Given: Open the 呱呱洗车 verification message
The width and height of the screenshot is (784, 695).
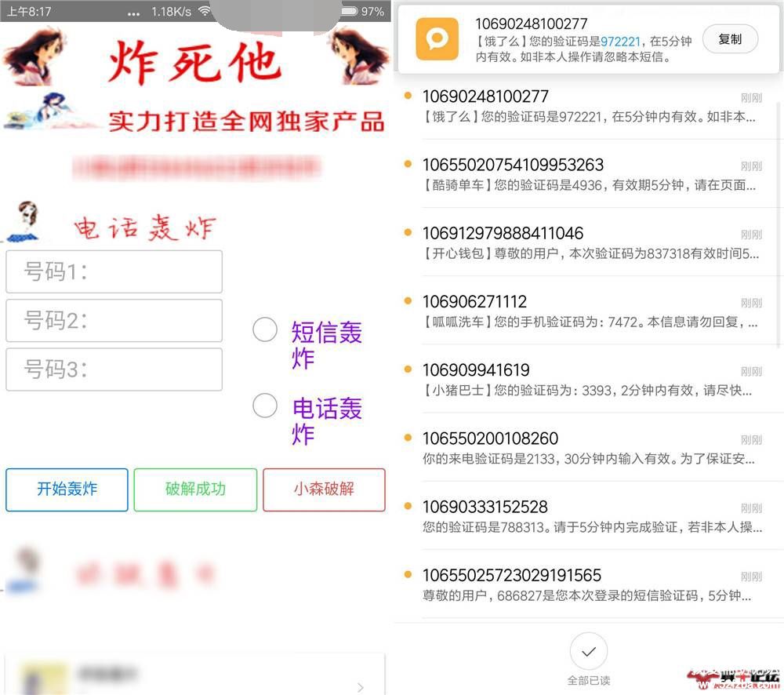Looking at the screenshot, I should pyautogui.click(x=590, y=311).
